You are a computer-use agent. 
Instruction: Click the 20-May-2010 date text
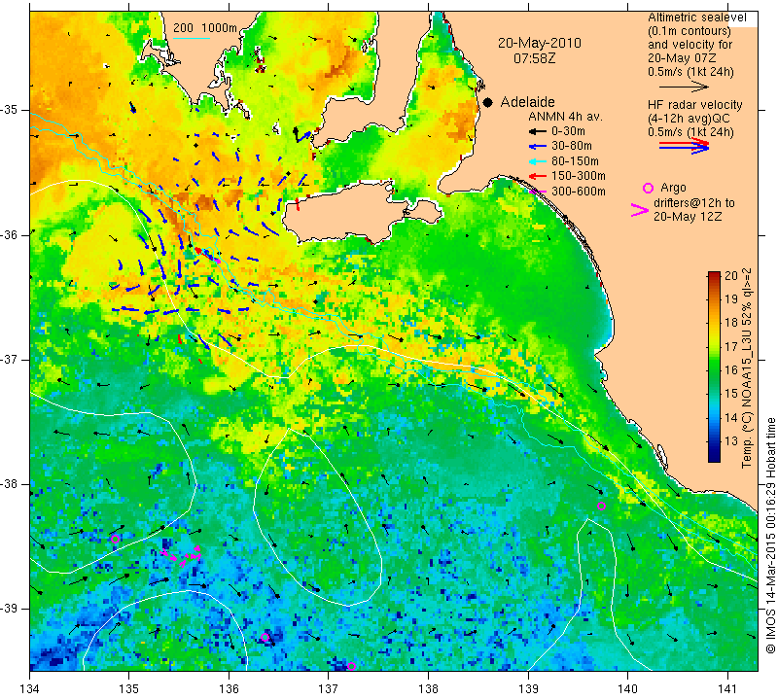(x=540, y=43)
